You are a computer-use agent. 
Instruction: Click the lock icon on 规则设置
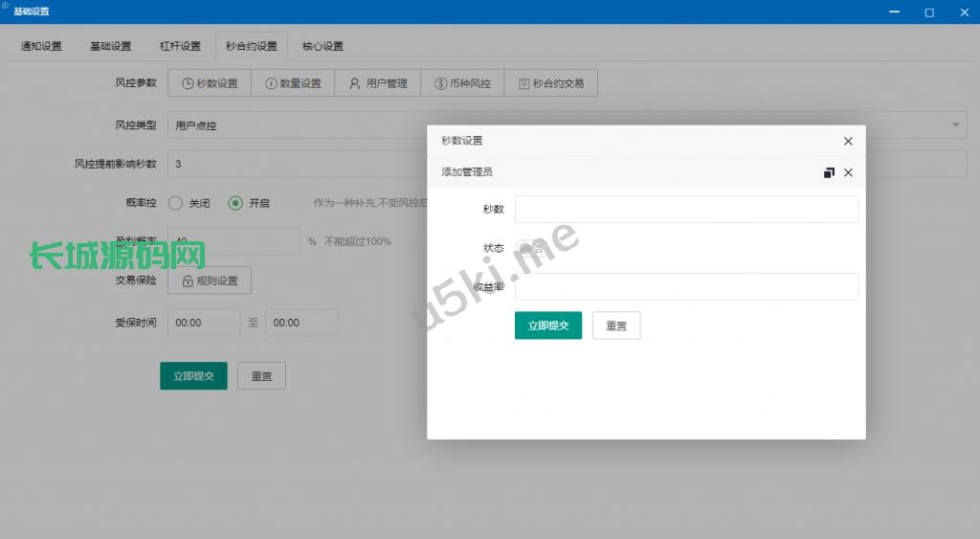pyautogui.click(x=187, y=281)
